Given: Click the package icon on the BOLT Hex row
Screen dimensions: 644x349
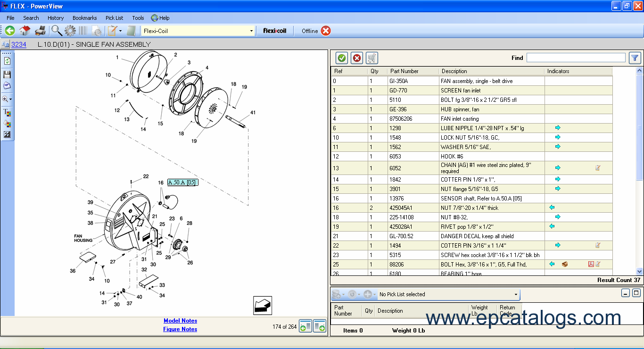Looking at the screenshot, I should 565,264.
